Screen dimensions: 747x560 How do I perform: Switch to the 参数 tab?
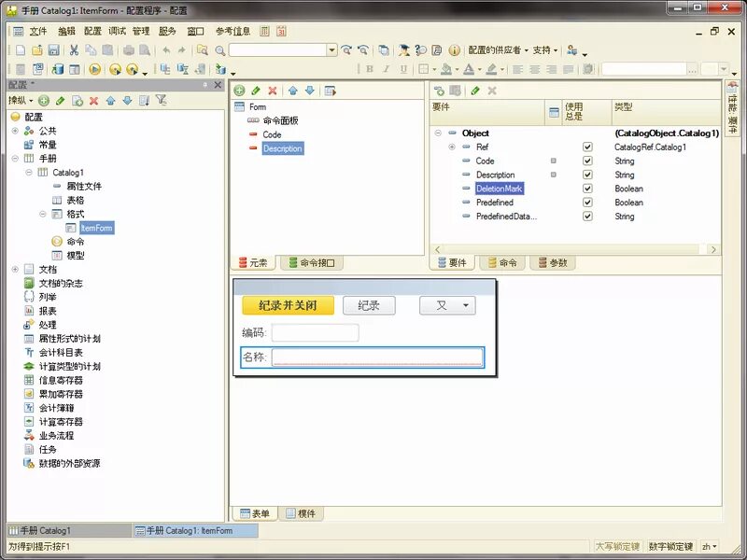(x=553, y=263)
